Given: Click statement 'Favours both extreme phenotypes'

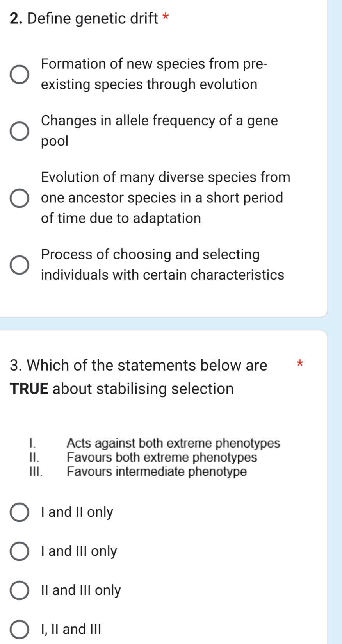Looking at the screenshot, I should 162,458.
